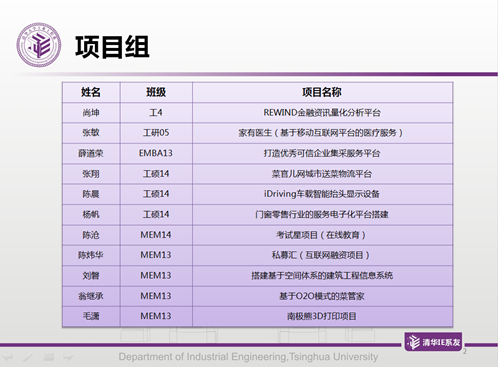Advance to next slide with forward arrow

click(x=68, y=356)
